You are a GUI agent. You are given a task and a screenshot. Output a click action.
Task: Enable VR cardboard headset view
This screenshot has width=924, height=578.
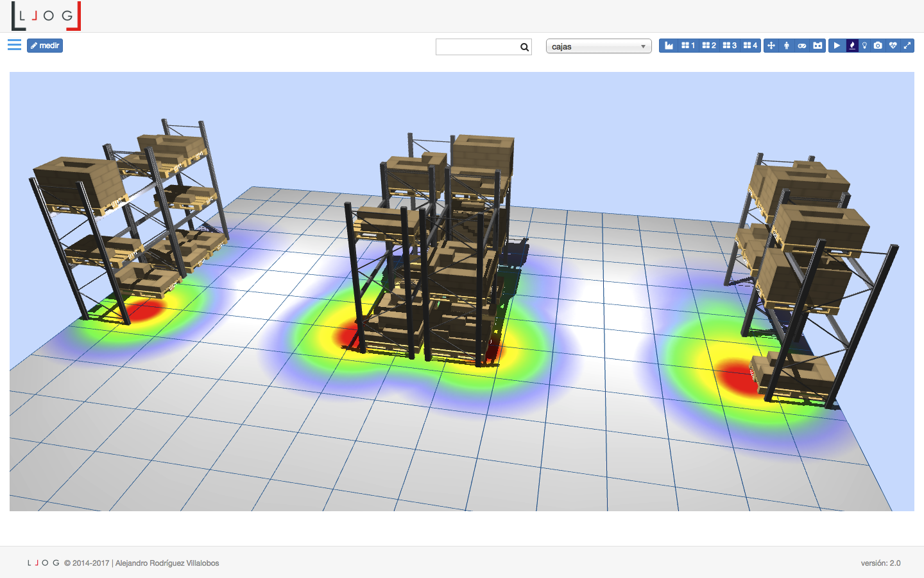[817, 46]
